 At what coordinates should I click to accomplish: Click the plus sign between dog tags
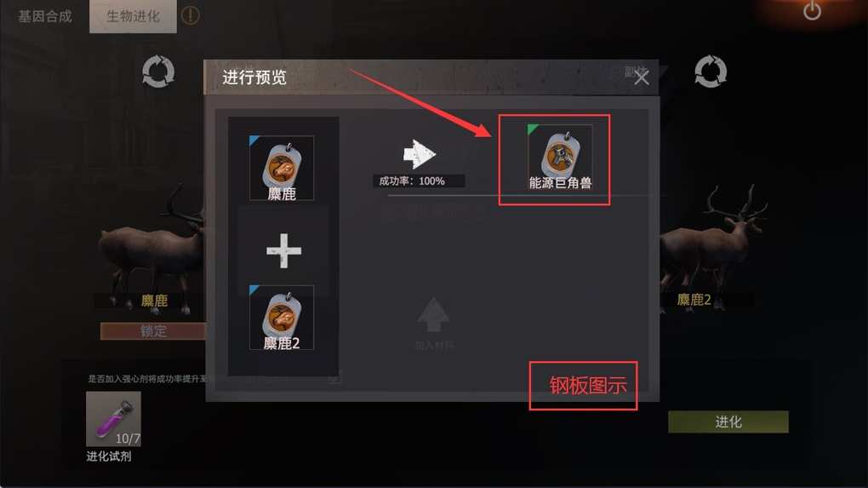(x=284, y=251)
